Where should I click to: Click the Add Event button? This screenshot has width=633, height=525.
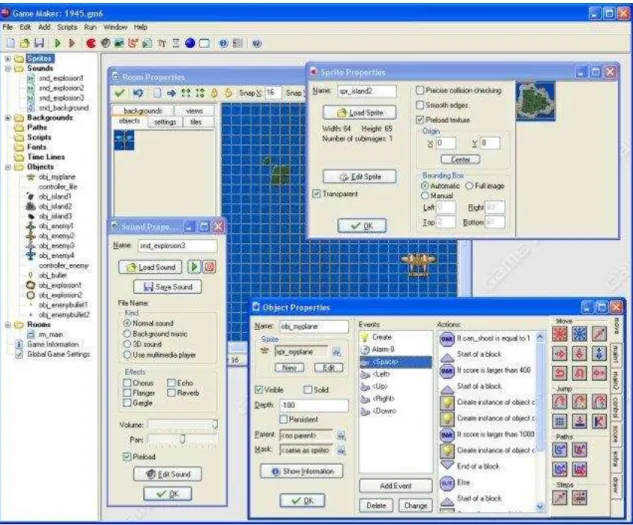(395, 486)
